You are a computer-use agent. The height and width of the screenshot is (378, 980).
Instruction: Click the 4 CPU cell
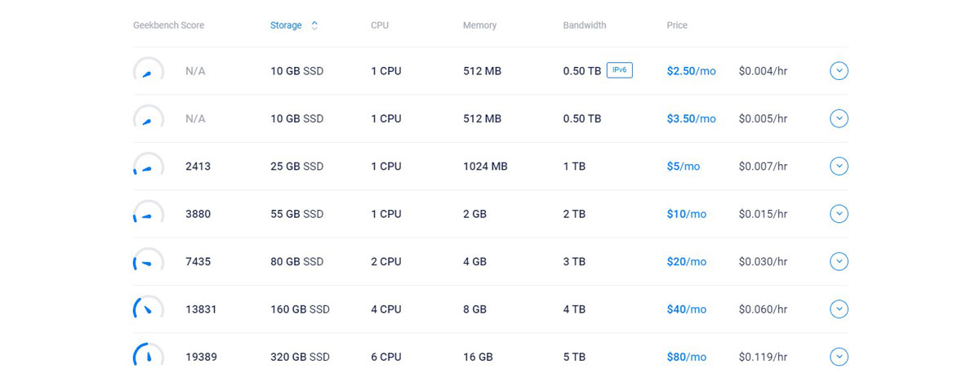(x=386, y=309)
